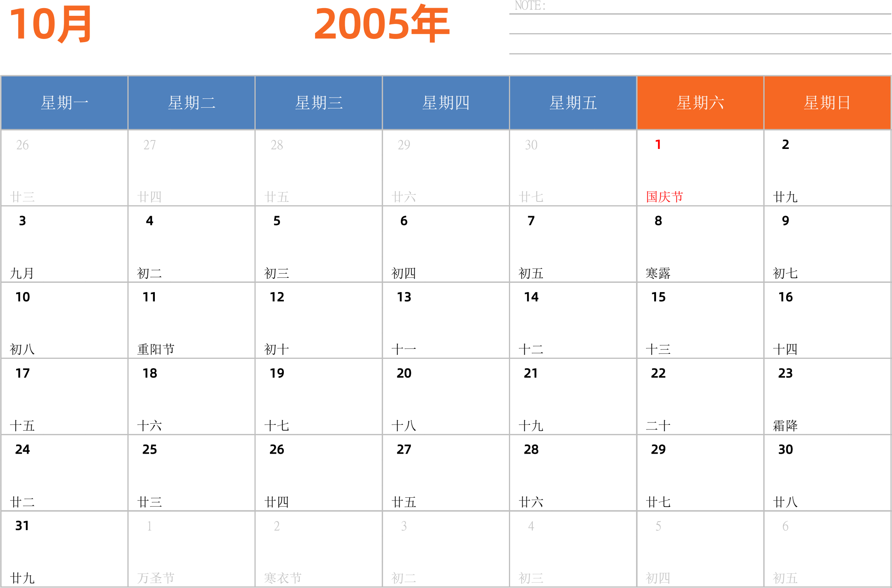Select the 星期五 column header
This screenshot has width=892, height=588.
[x=573, y=103]
